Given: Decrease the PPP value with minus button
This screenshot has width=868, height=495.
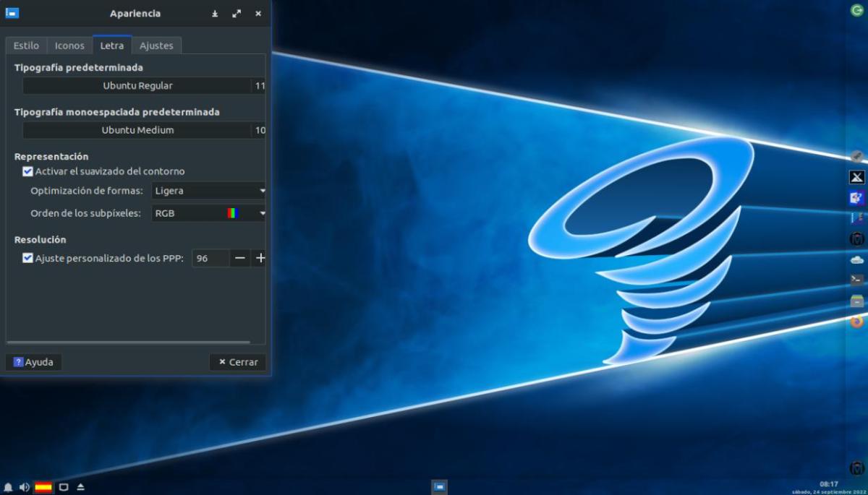Looking at the screenshot, I should (x=240, y=258).
